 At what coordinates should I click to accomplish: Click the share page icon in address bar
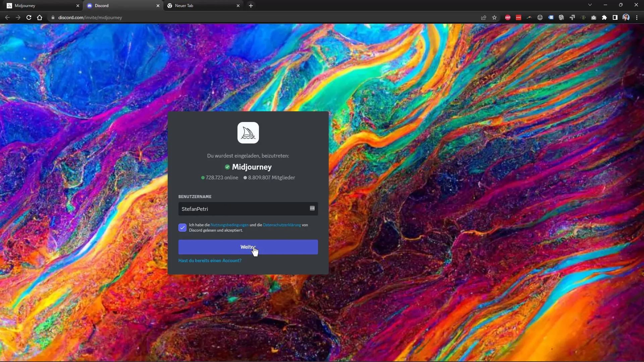[x=484, y=17]
